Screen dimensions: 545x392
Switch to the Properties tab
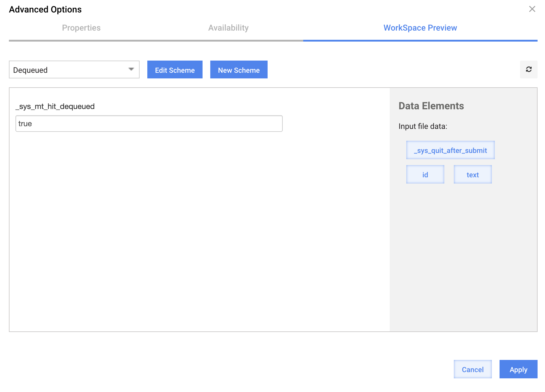81,28
